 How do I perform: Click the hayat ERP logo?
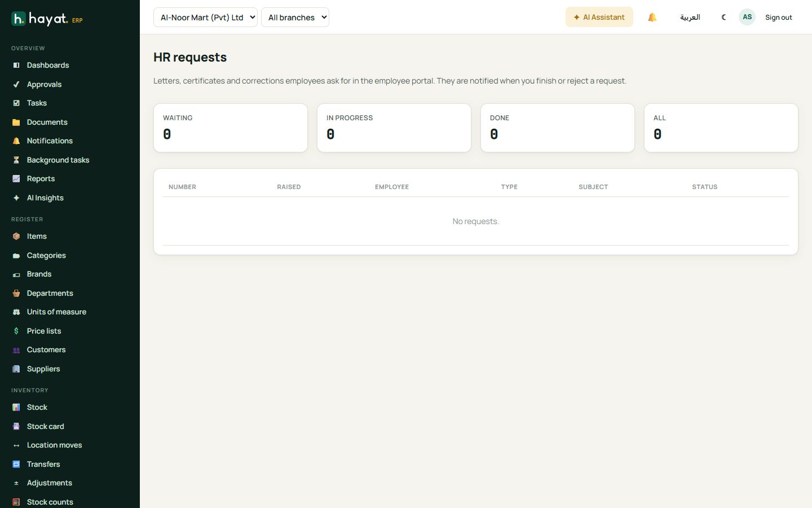(47, 19)
